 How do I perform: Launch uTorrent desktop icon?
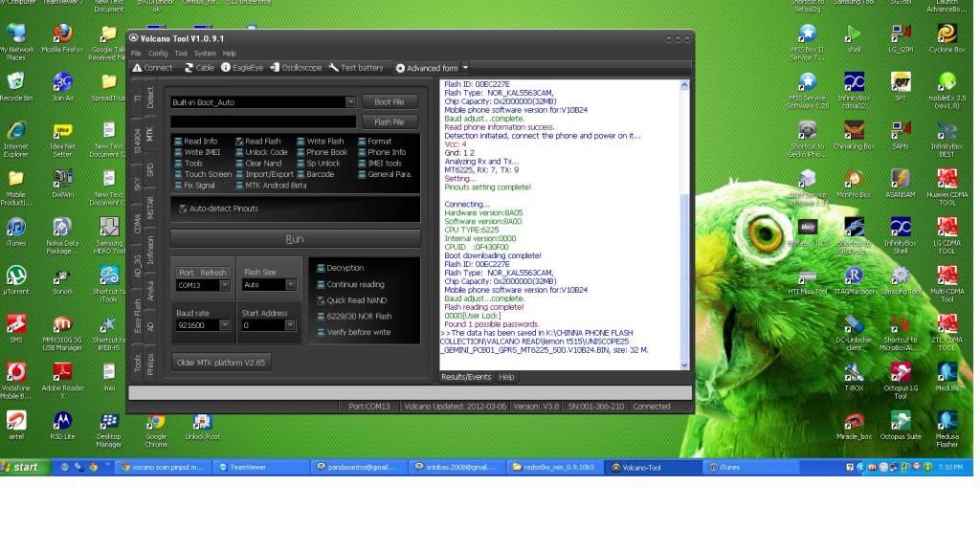[15, 280]
